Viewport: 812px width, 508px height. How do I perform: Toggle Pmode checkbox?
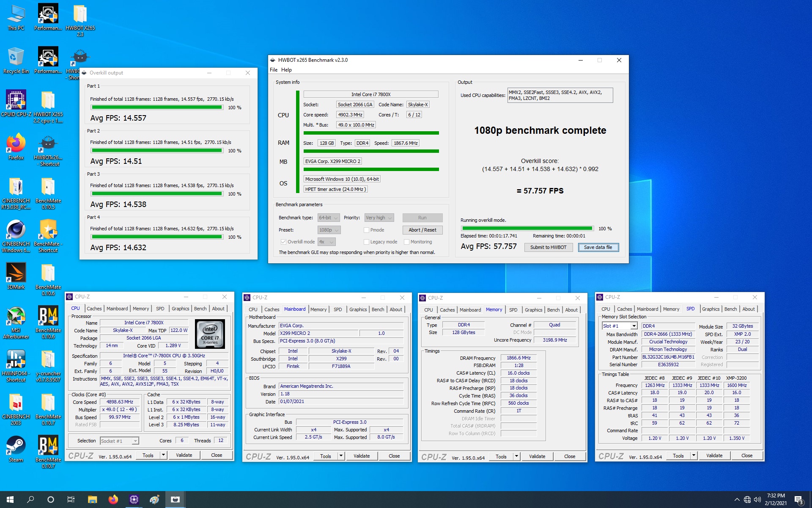366,230
